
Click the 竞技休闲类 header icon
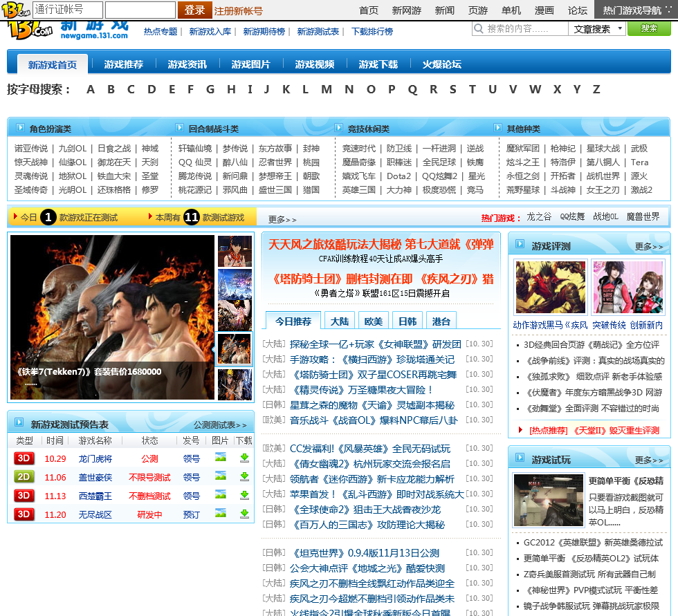[338, 128]
